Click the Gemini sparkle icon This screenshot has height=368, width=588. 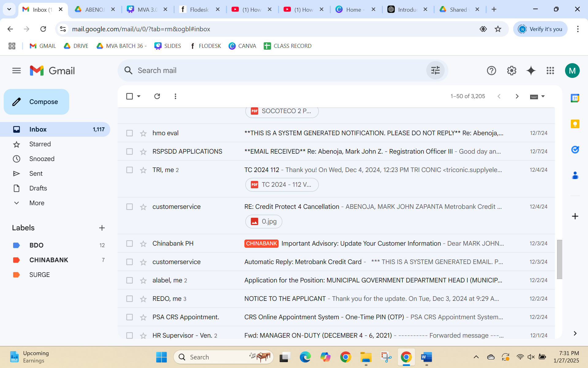(531, 71)
